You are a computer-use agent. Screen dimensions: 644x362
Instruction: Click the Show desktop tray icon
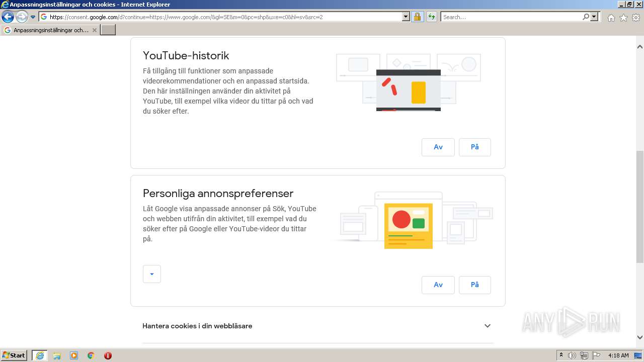coord(638,355)
